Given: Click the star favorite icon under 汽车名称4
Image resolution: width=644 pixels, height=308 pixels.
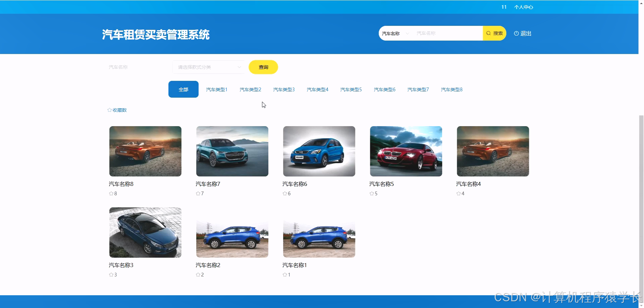Looking at the screenshot, I should coord(458,193).
